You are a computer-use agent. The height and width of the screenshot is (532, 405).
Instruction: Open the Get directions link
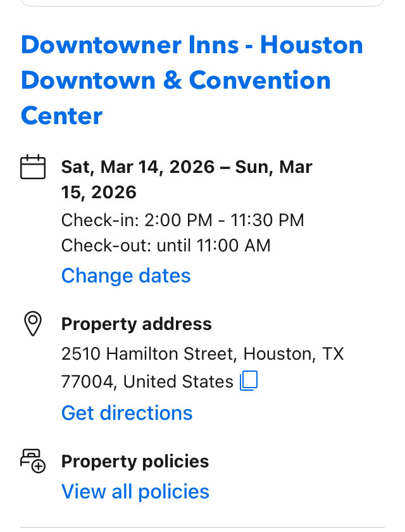click(127, 413)
